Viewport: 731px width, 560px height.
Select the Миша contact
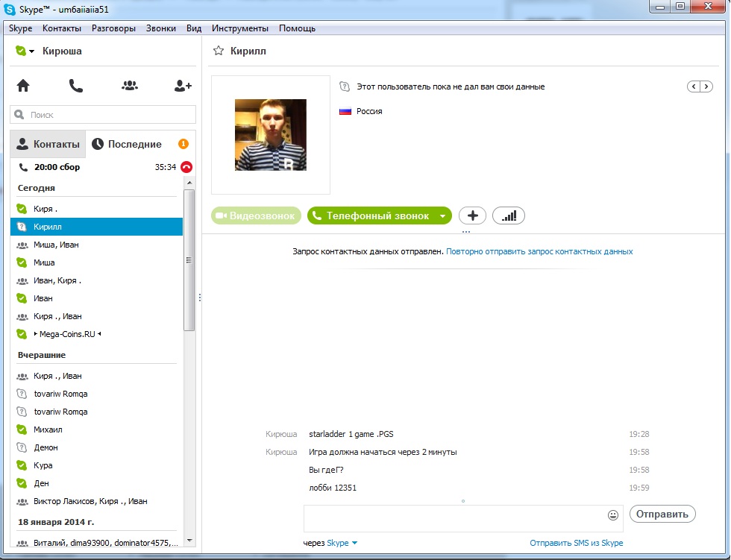(x=96, y=262)
